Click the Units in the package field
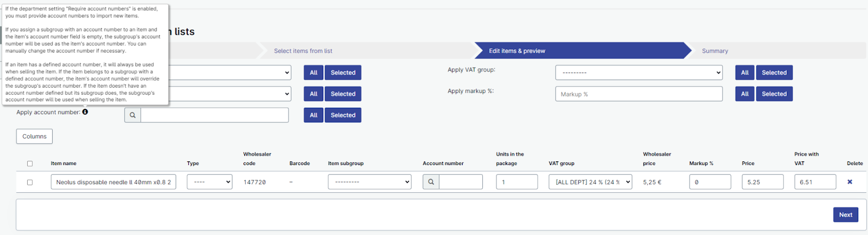Viewport: 868px width, 235px height. pyautogui.click(x=516, y=182)
